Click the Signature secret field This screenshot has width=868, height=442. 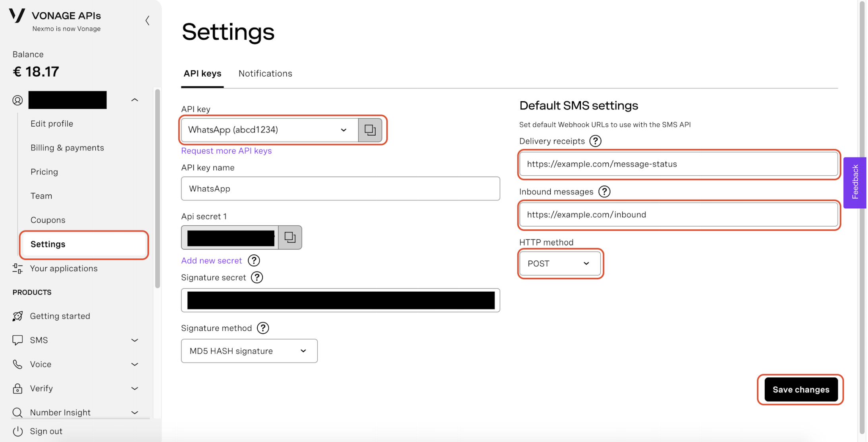(x=341, y=300)
